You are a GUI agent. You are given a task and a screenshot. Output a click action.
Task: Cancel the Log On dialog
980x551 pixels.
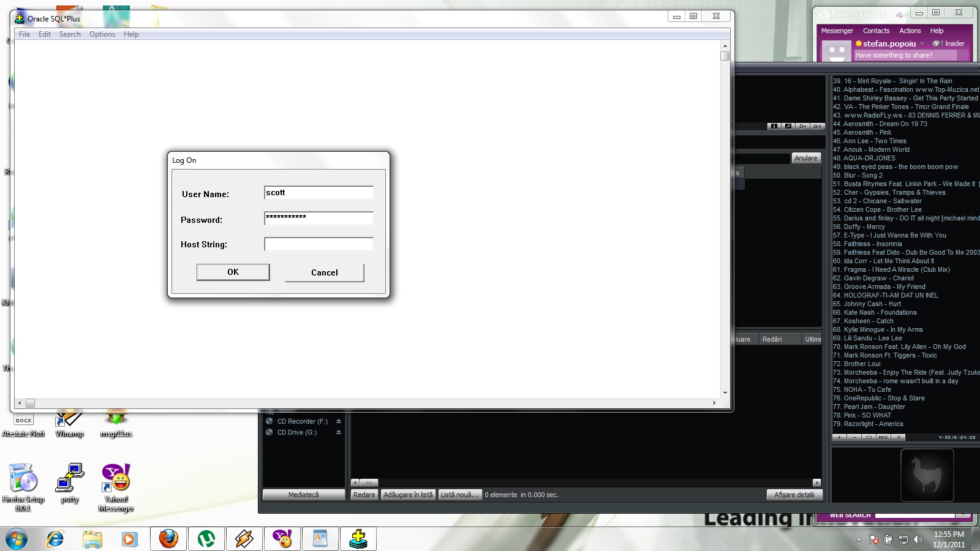coord(324,273)
